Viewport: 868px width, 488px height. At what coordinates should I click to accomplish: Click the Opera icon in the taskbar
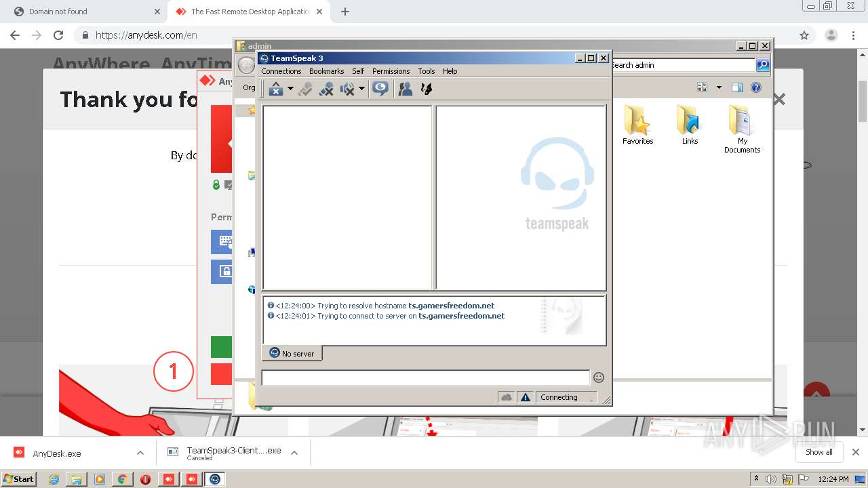145,479
